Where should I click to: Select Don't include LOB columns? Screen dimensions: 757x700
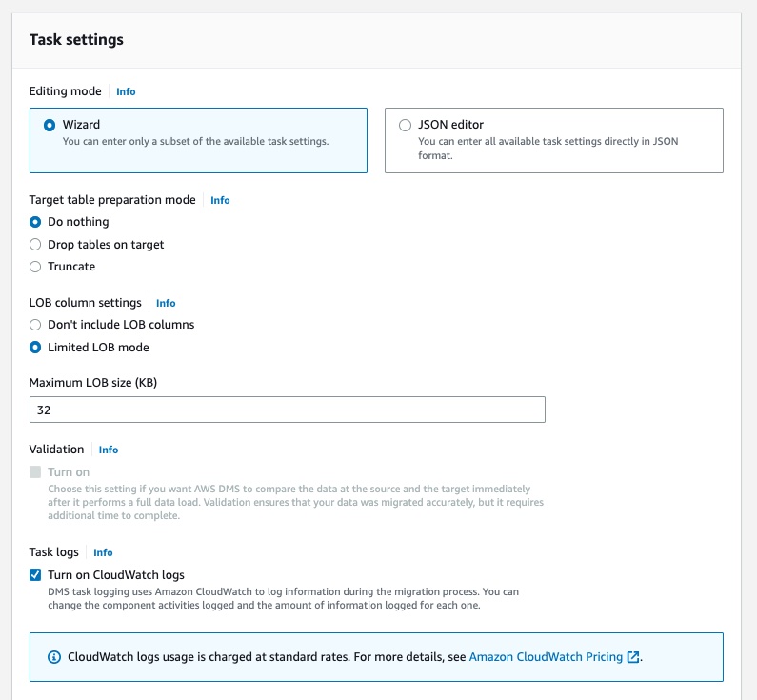35,325
